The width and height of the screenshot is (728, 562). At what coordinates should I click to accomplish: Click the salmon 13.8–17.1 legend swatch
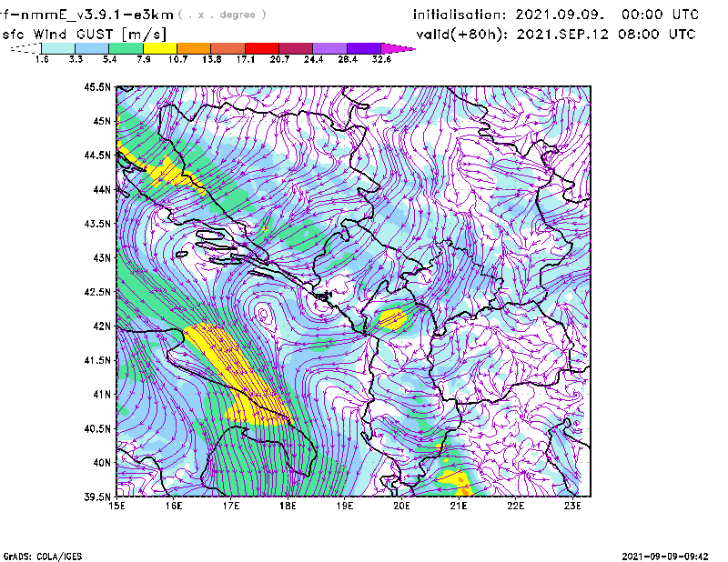[228, 48]
